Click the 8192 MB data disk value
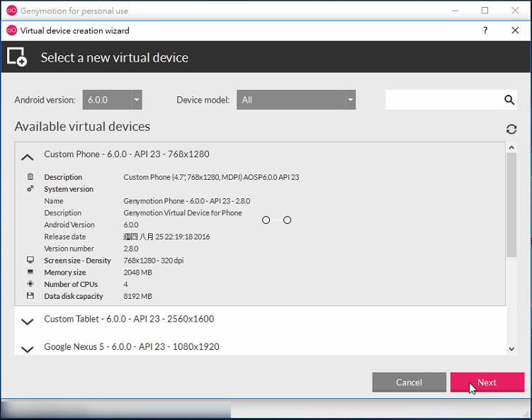Viewport: 532px width, 420px height. click(x=137, y=296)
